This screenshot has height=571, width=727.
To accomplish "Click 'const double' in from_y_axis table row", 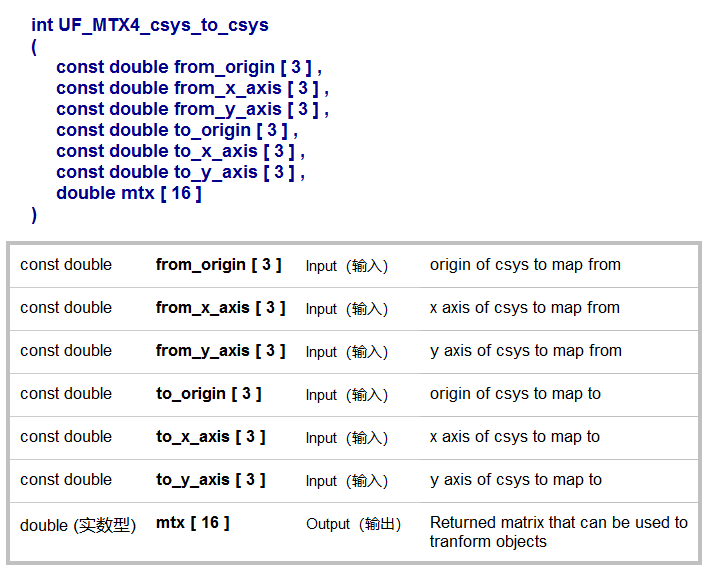I will [x=66, y=351].
